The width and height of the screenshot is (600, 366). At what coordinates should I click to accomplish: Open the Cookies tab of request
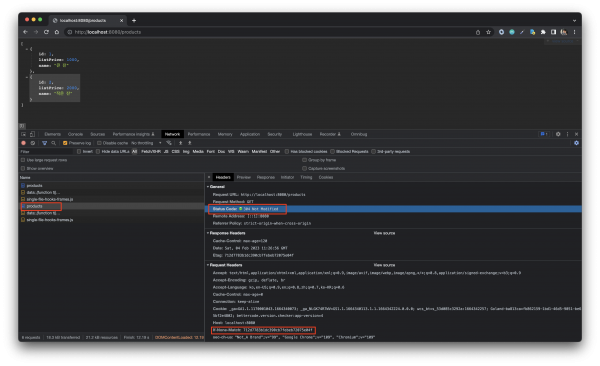click(x=326, y=177)
